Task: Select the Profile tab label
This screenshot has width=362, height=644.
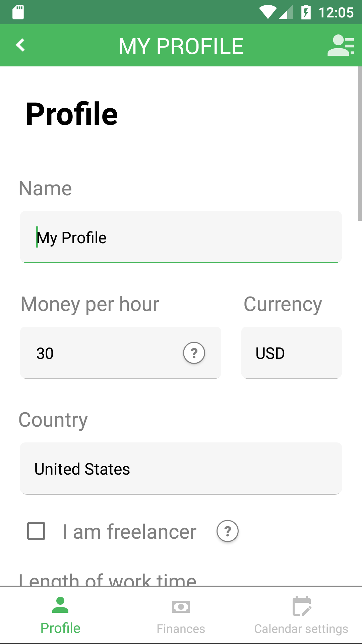Action: coord(60,628)
